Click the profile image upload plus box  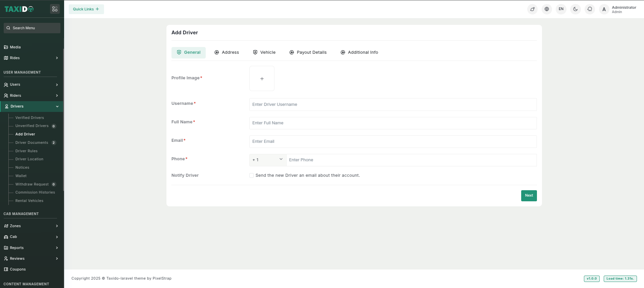click(262, 79)
